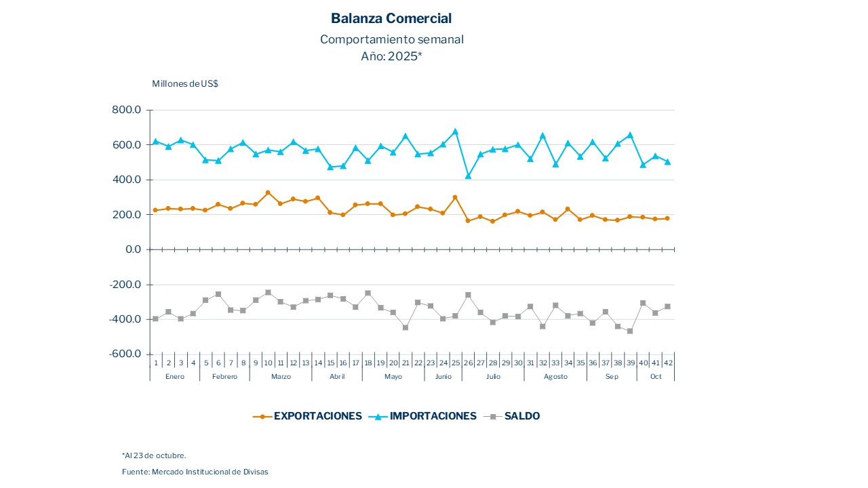Toggle the EXPORTACIONES series legend label
Screen dimensions: 868x488
317,416
